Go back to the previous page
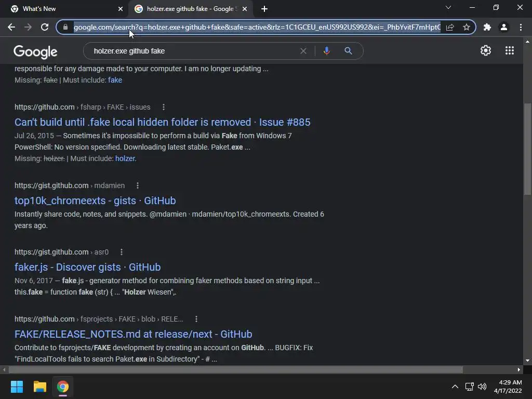 11,27
